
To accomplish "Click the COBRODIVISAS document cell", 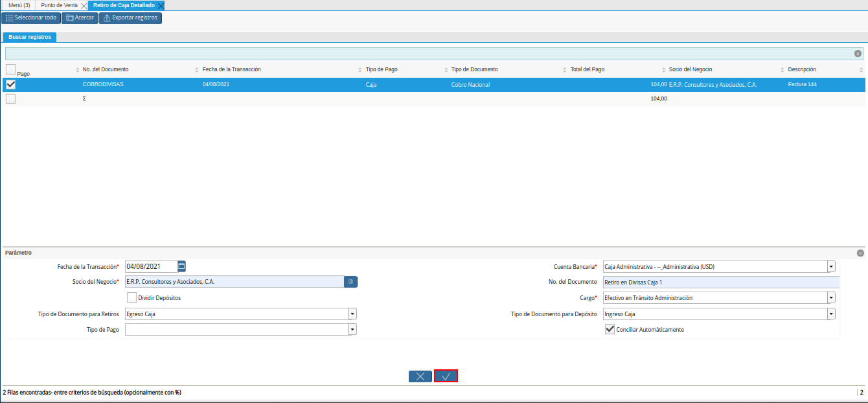I will 103,84.
